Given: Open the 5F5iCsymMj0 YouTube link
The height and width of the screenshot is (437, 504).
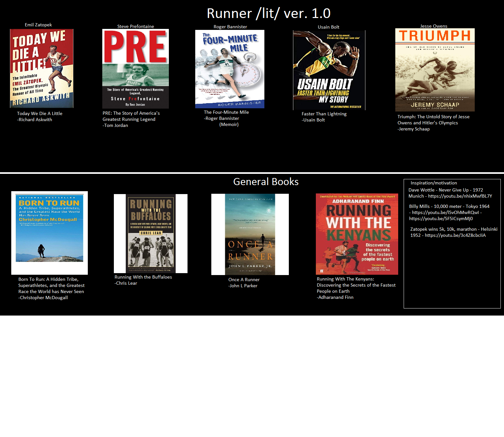Looking at the screenshot, I should coord(441,219).
